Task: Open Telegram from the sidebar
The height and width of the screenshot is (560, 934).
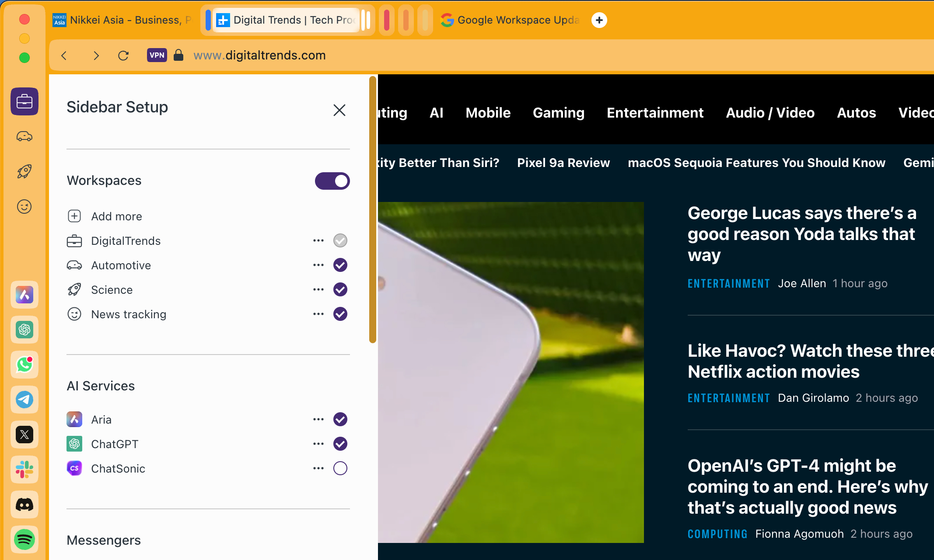Action: pos(24,400)
